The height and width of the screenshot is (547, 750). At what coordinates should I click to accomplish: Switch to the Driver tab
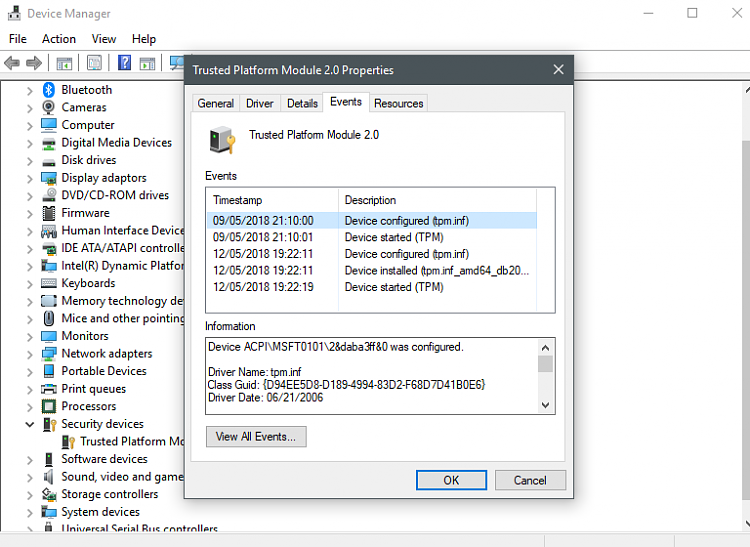(x=260, y=103)
